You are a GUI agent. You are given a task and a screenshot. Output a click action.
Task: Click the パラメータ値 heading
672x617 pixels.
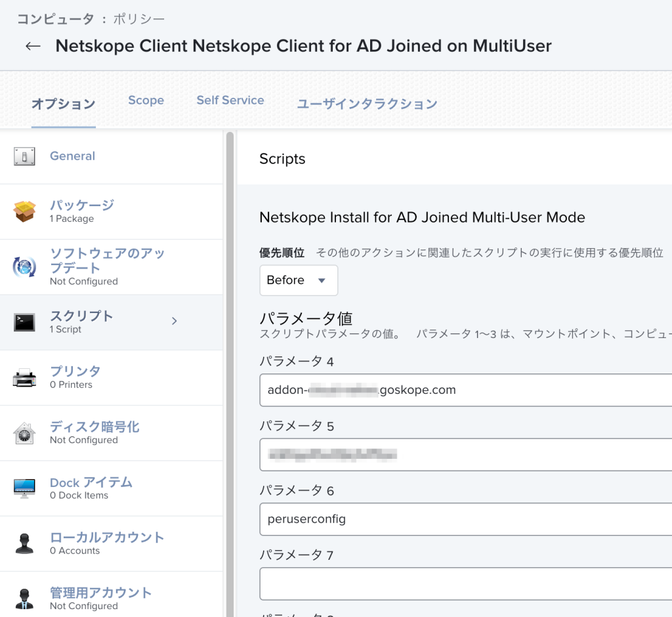[306, 318]
